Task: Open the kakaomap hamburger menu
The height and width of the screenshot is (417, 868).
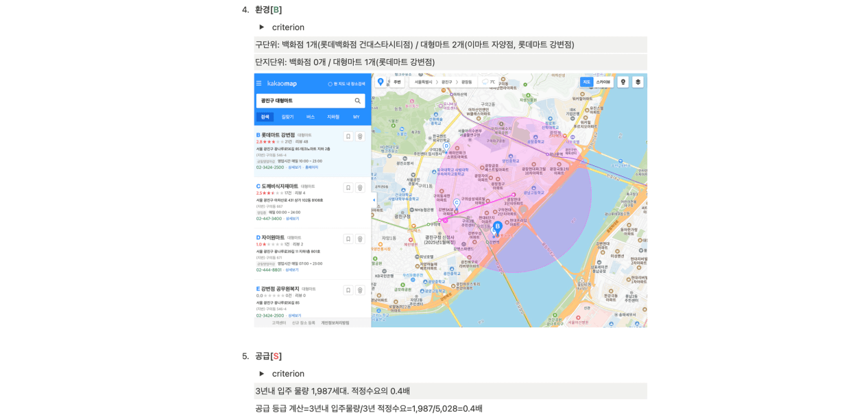Action: click(258, 84)
